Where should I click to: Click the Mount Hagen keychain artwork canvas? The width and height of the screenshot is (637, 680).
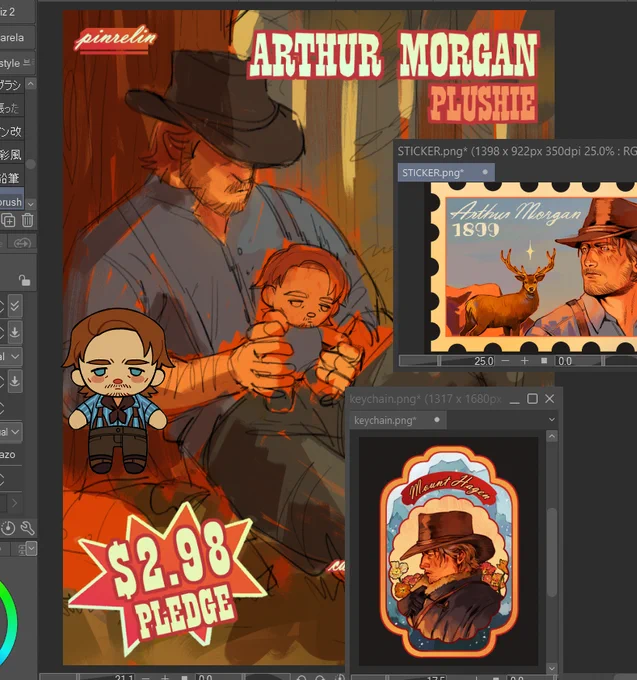pyautogui.click(x=448, y=551)
